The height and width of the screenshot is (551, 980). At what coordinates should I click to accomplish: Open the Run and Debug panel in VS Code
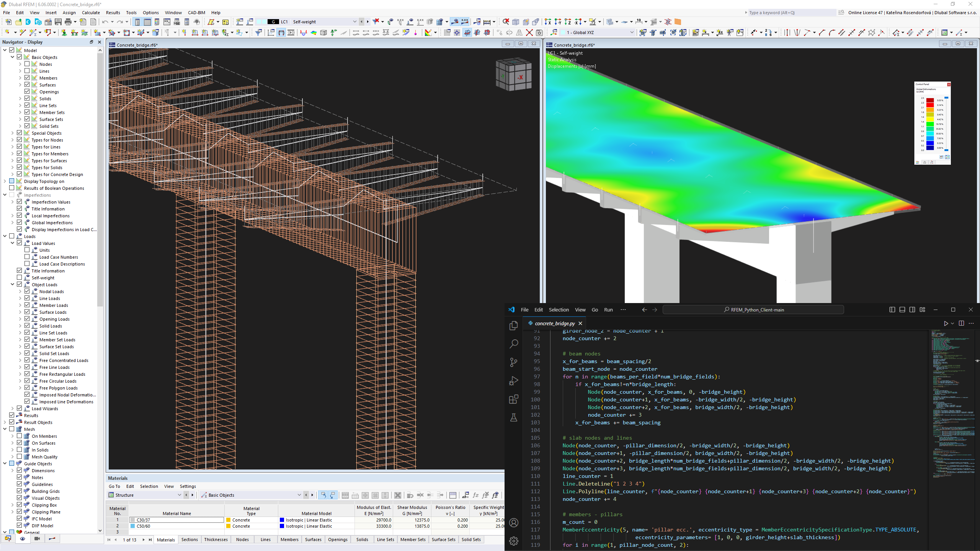click(x=514, y=380)
